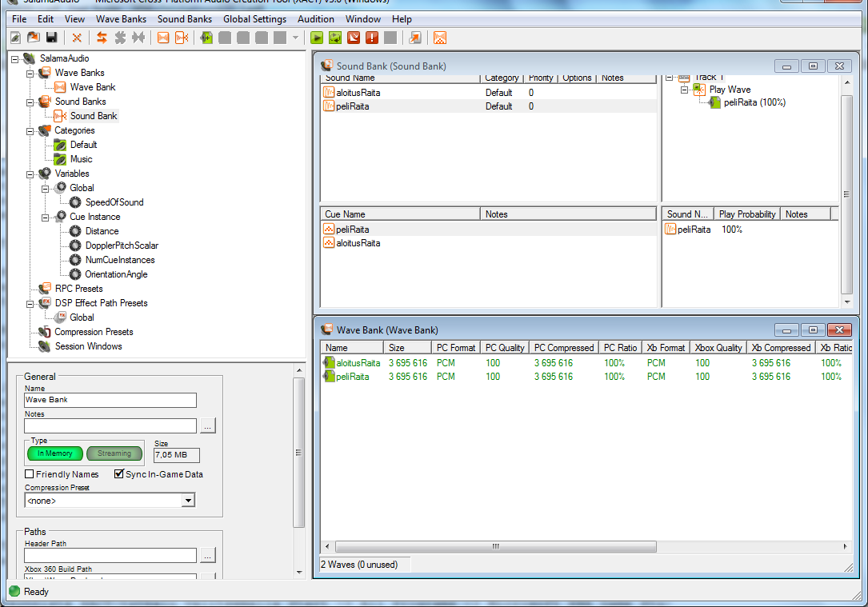Open the Compression Preset dropdown

click(188, 500)
